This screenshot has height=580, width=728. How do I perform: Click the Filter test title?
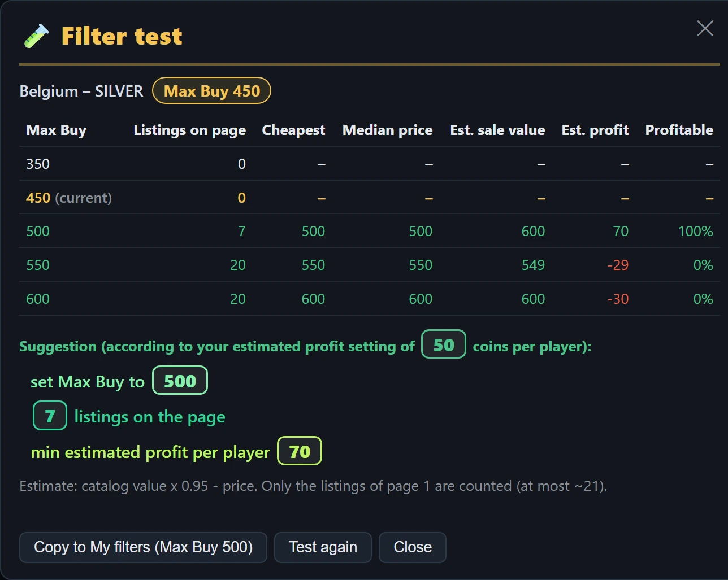122,36
